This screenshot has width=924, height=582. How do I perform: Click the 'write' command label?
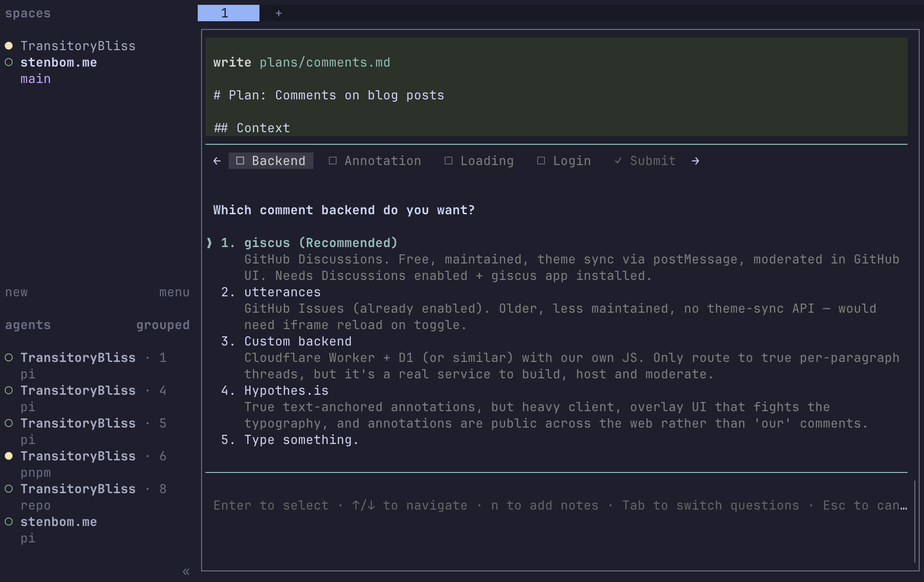[232, 63]
